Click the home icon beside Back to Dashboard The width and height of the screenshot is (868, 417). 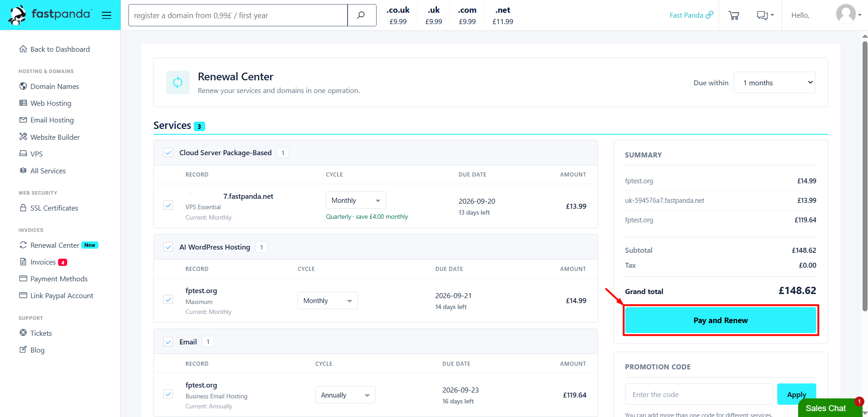23,49
